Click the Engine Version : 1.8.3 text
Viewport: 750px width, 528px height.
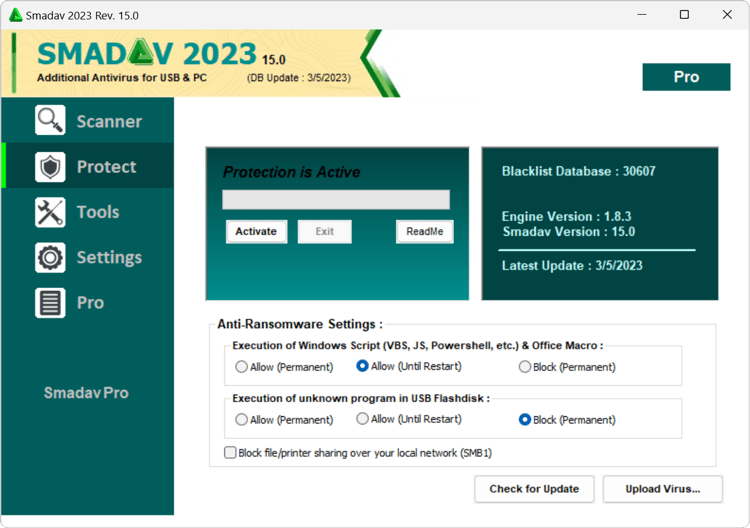pyautogui.click(x=566, y=217)
